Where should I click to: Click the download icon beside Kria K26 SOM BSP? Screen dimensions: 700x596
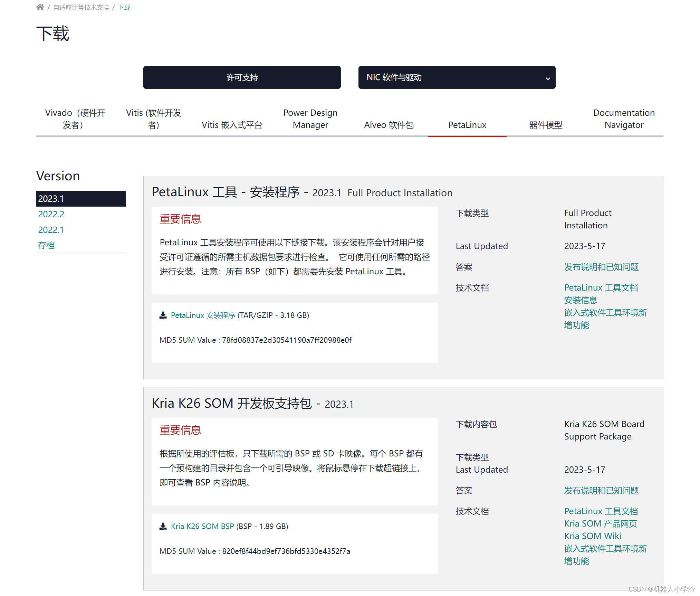(163, 526)
